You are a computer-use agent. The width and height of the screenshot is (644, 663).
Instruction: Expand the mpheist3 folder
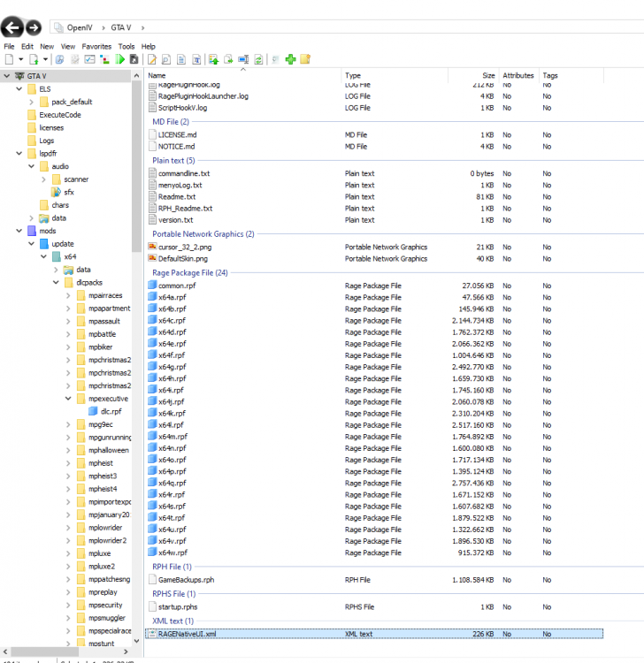coord(68,476)
